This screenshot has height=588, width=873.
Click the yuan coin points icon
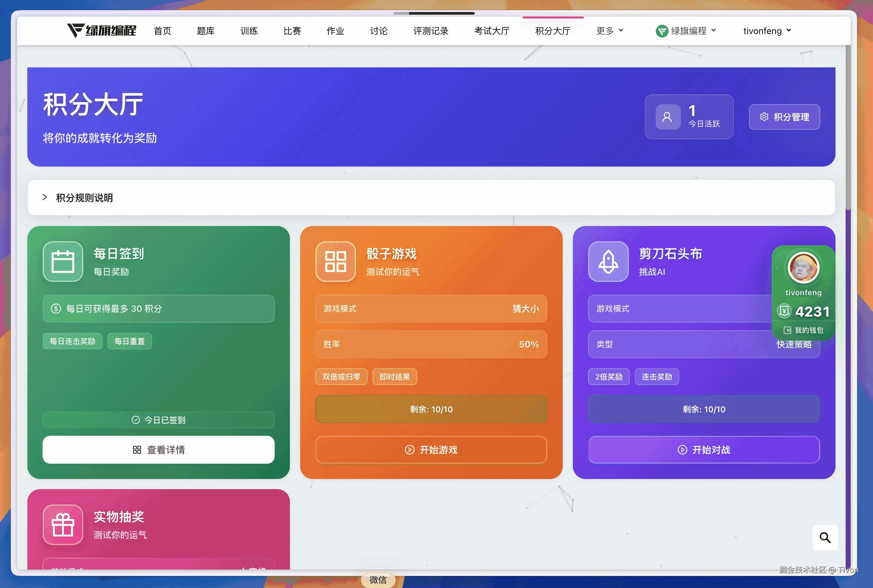tap(784, 311)
